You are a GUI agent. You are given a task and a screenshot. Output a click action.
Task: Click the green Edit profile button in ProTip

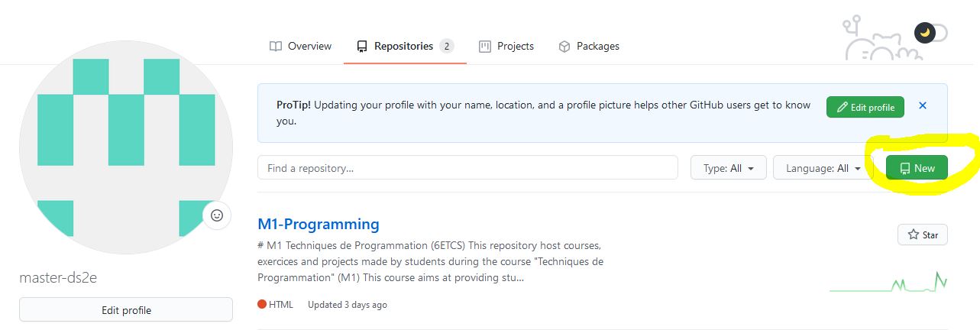(865, 107)
